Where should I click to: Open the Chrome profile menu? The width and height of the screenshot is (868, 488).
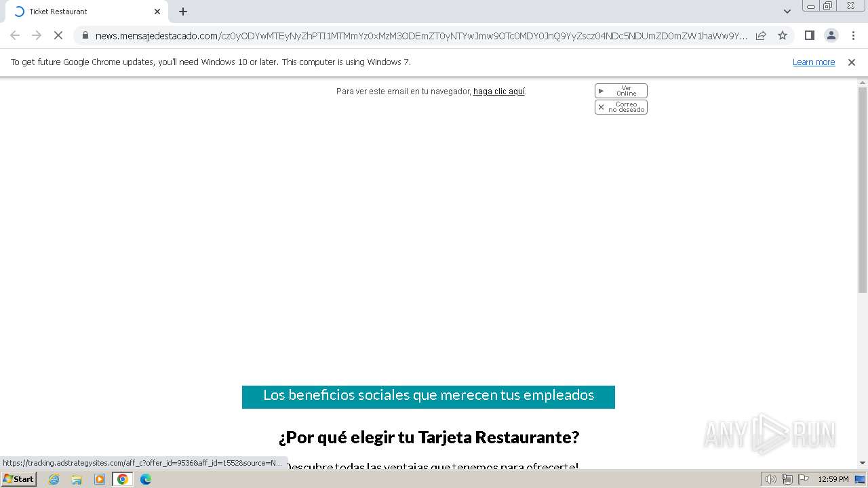(831, 35)
